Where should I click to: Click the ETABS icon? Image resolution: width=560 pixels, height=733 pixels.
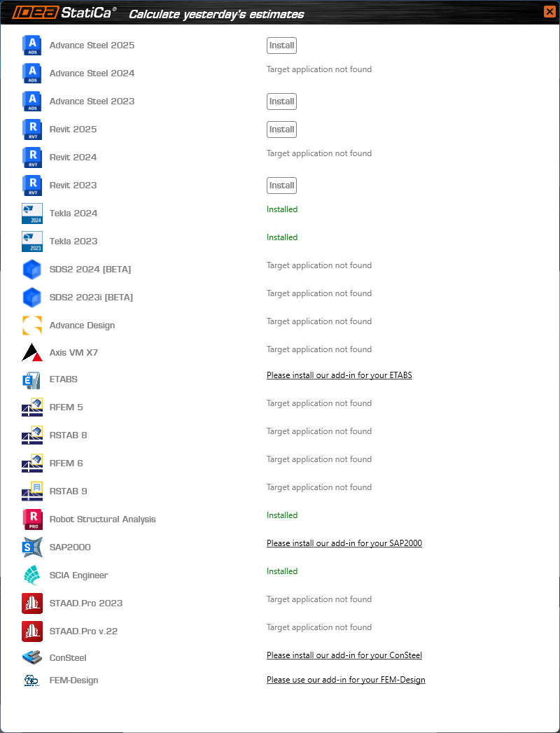click(32, 379)
